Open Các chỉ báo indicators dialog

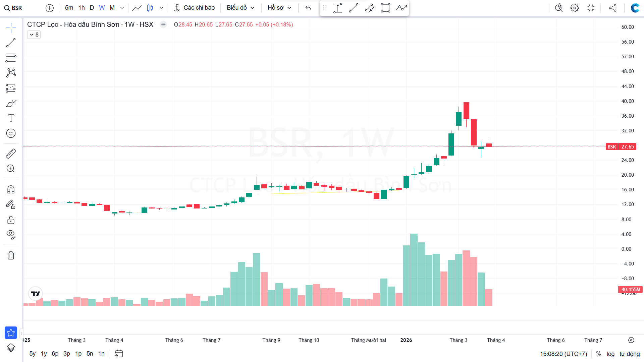tap(194, 8)
